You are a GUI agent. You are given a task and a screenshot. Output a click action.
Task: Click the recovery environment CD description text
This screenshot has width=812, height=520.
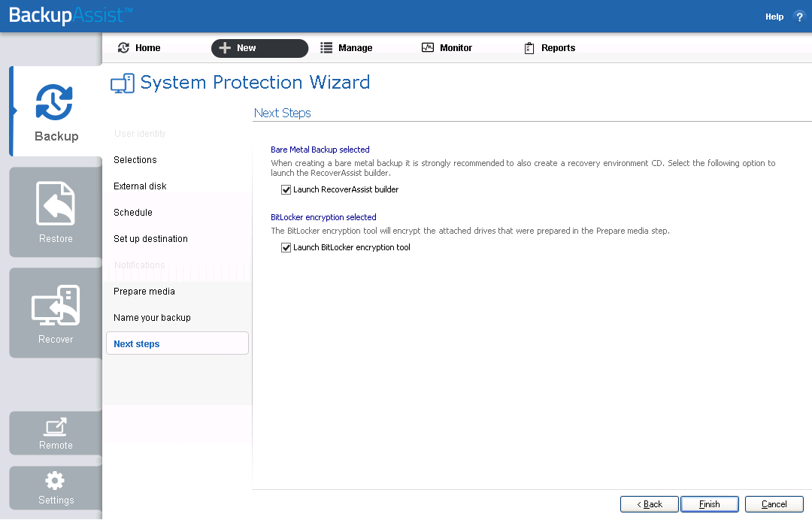523,168
